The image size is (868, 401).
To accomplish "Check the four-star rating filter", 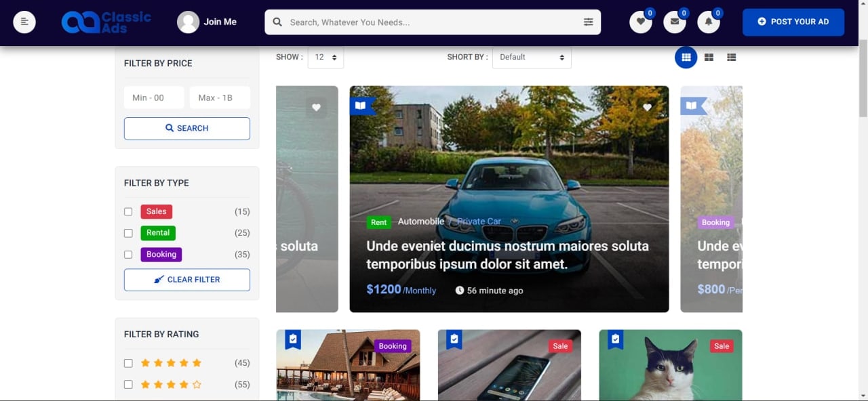I will click(x=128, y=385).
